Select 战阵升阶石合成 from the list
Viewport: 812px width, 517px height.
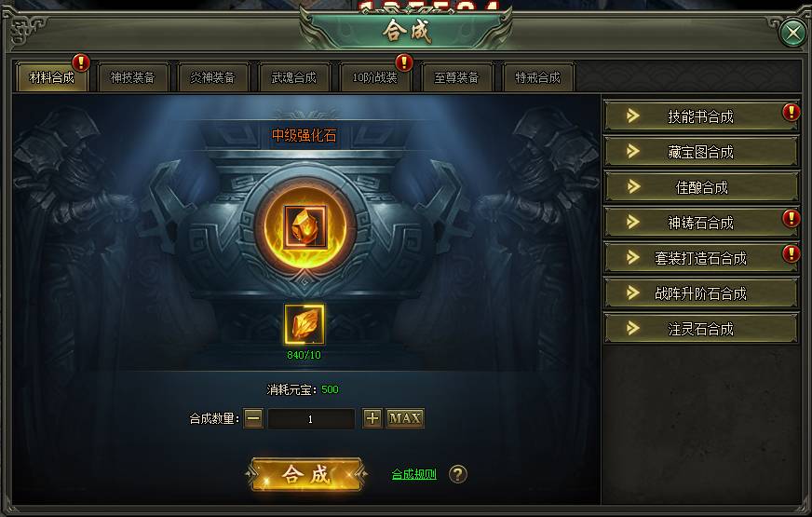coord(701,293)
